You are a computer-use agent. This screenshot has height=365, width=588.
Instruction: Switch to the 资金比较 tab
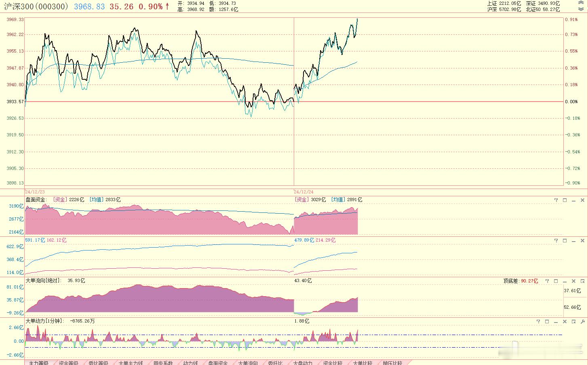333,363
